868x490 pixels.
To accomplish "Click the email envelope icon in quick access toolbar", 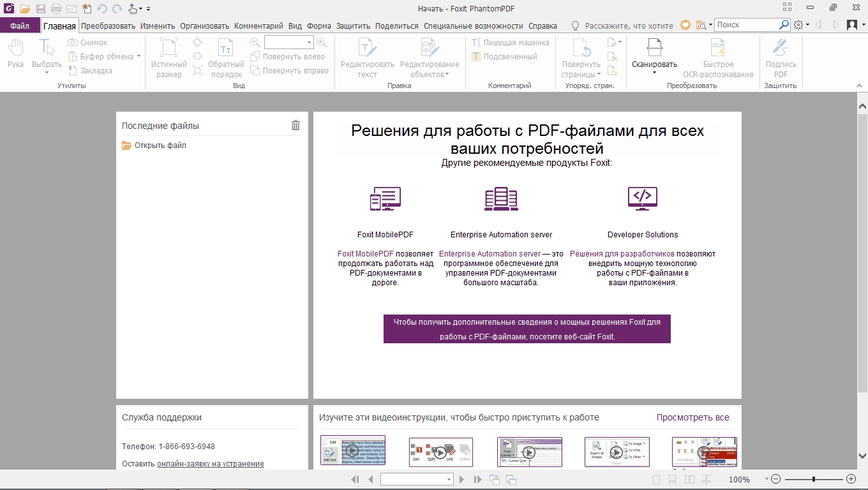I will (x=71, y=9).
